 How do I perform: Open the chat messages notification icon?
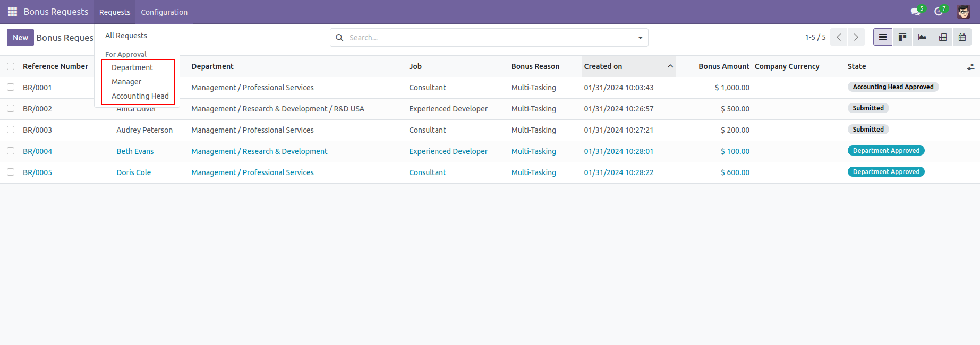click(915, 12)
